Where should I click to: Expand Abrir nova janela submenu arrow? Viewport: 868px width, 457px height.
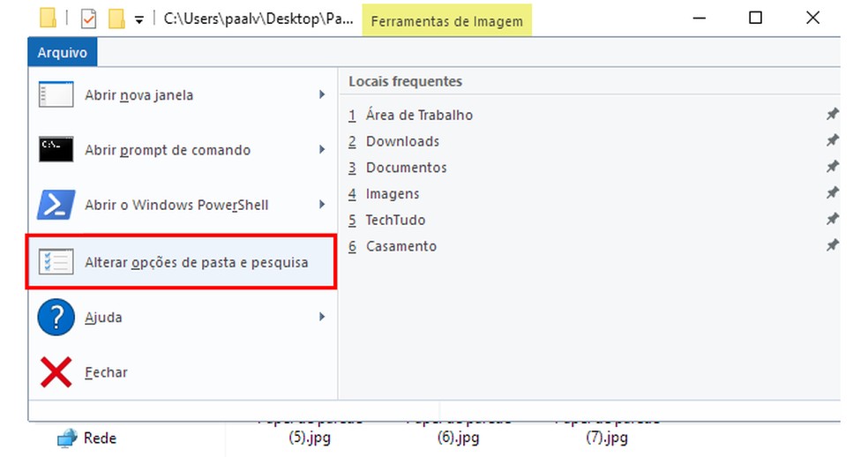[x=322, y=94]
